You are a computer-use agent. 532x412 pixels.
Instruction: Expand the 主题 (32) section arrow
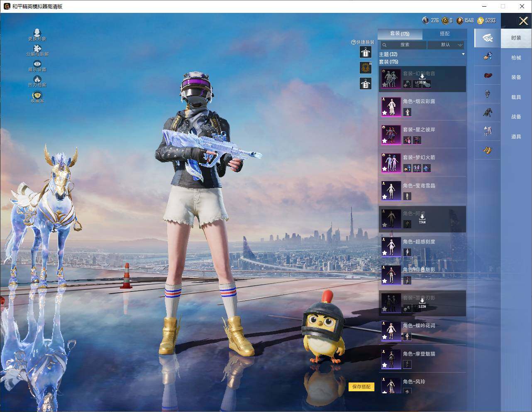[x=463, y=54]
